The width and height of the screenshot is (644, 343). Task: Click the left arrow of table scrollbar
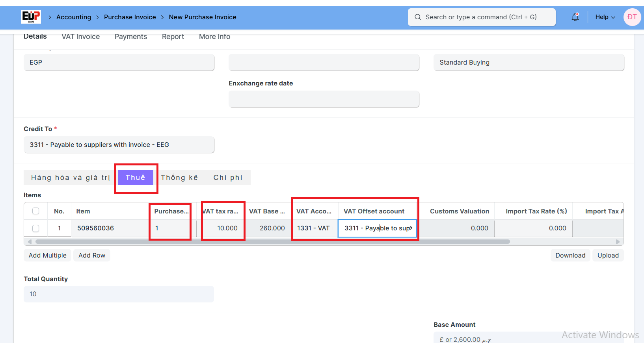(x=30, y=241)
